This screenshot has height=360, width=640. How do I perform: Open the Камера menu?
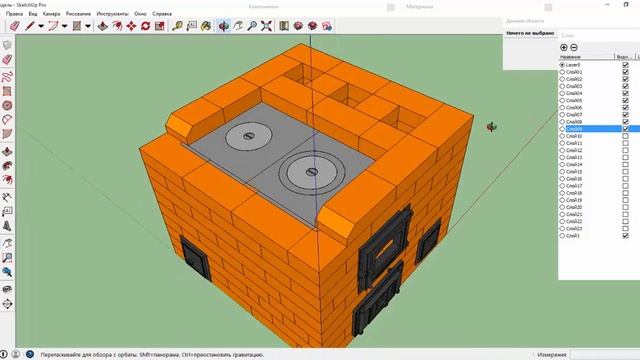pos(51,14)
